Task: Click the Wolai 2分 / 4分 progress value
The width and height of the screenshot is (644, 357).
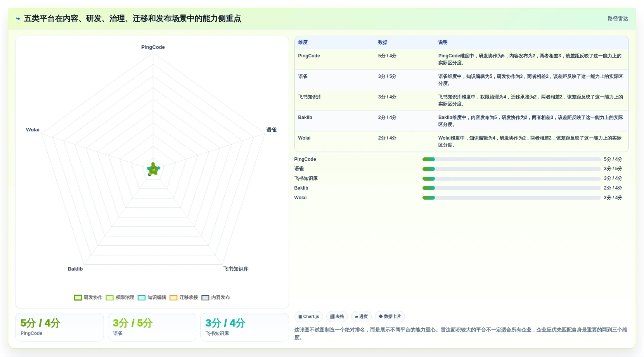Action: tap(613, 198)
